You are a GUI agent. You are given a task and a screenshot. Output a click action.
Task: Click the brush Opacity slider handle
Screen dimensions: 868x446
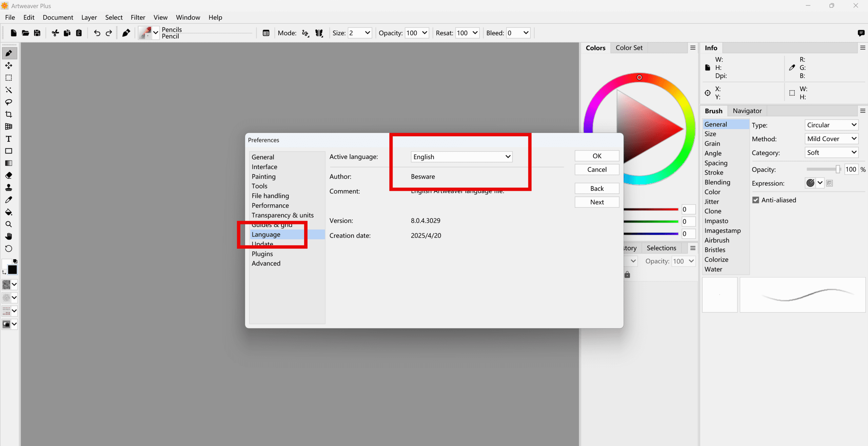click(x=837, y=169)
